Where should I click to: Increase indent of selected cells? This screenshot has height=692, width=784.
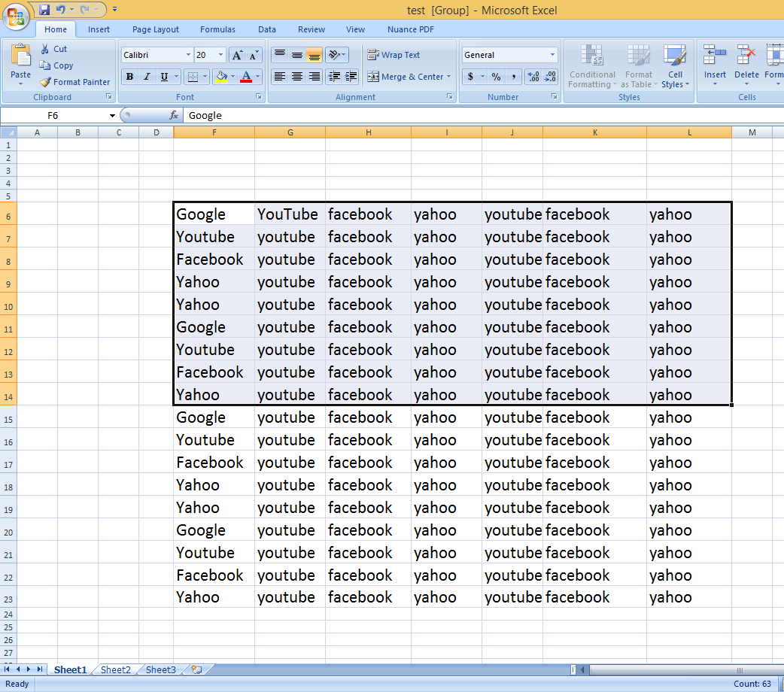(x=351, y=77)
